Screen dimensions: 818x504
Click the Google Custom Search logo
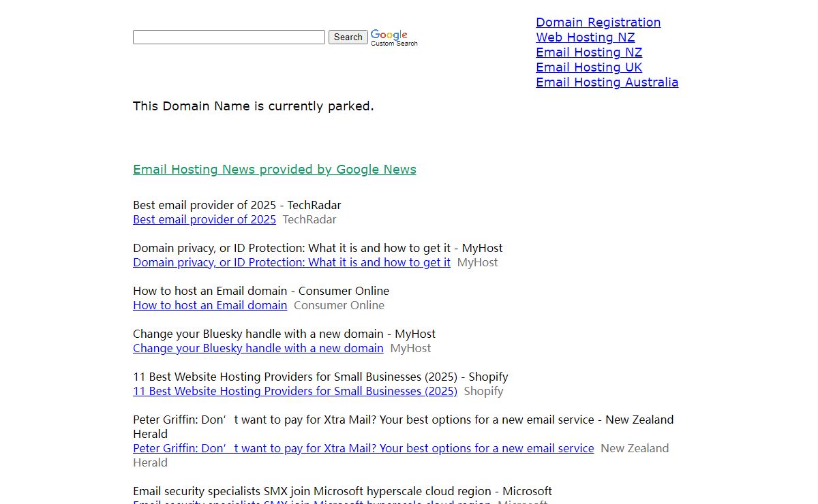click(x=394, y=38)
